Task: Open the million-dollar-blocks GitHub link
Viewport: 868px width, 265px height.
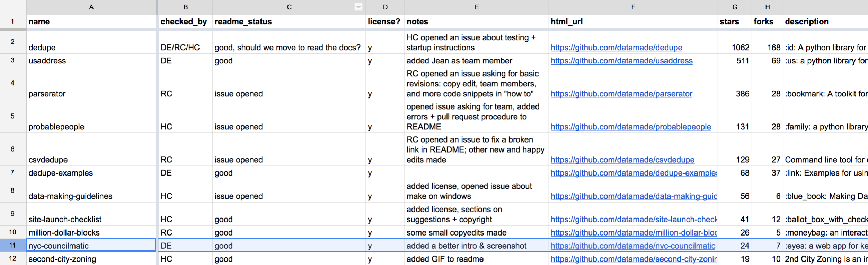Action: point(634,232)
